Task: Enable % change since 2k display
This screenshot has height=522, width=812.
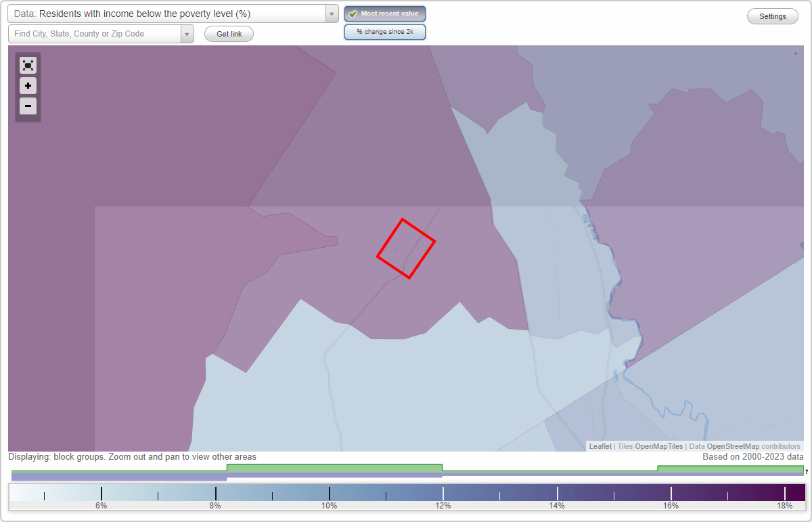Action: coord(384,31)
